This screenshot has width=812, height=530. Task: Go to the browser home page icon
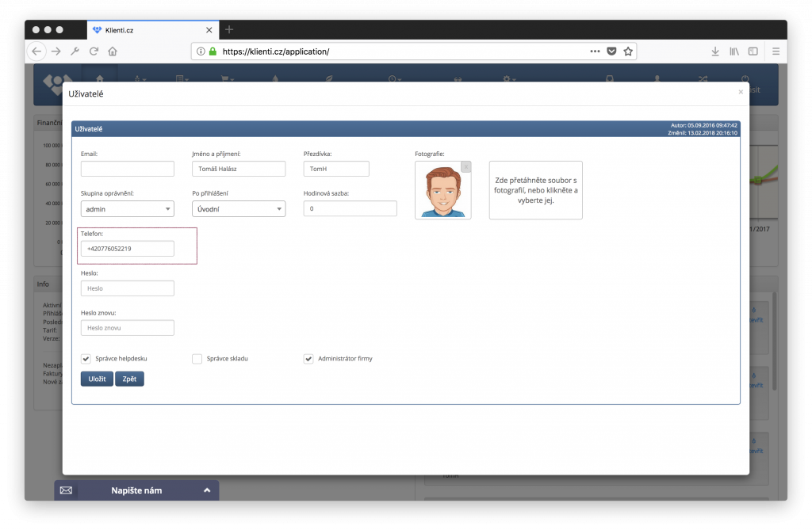pyautogui.click(x=113, y=51)
